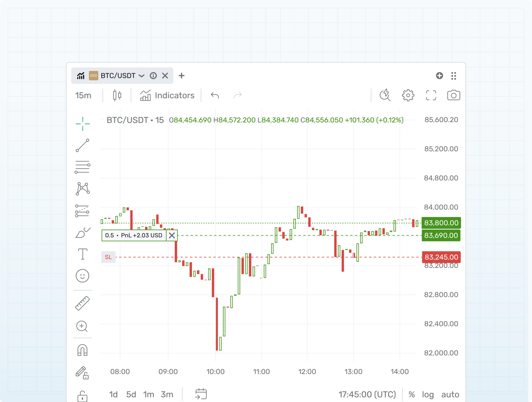Open the forecasting and position tools

tap(82, 211)
